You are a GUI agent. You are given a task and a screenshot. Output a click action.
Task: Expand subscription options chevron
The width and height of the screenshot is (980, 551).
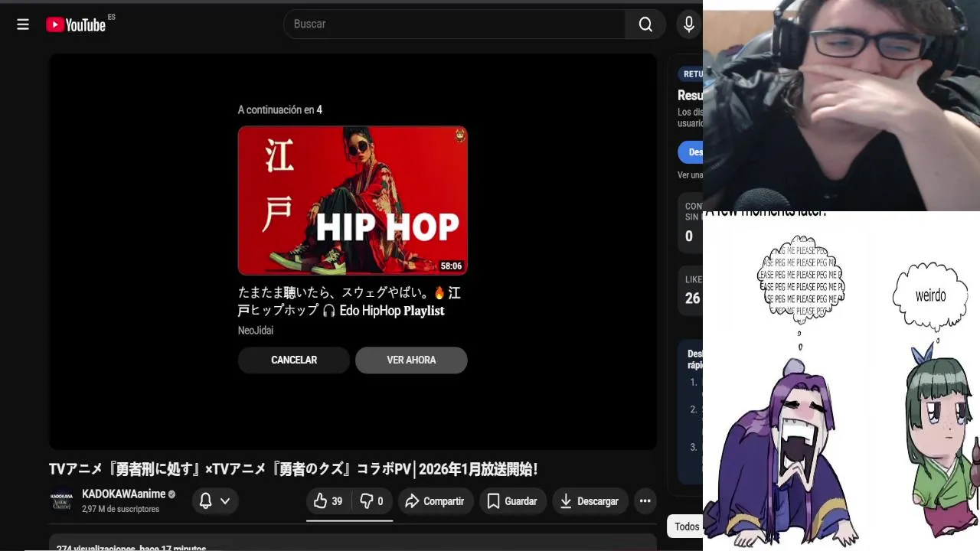225,500
